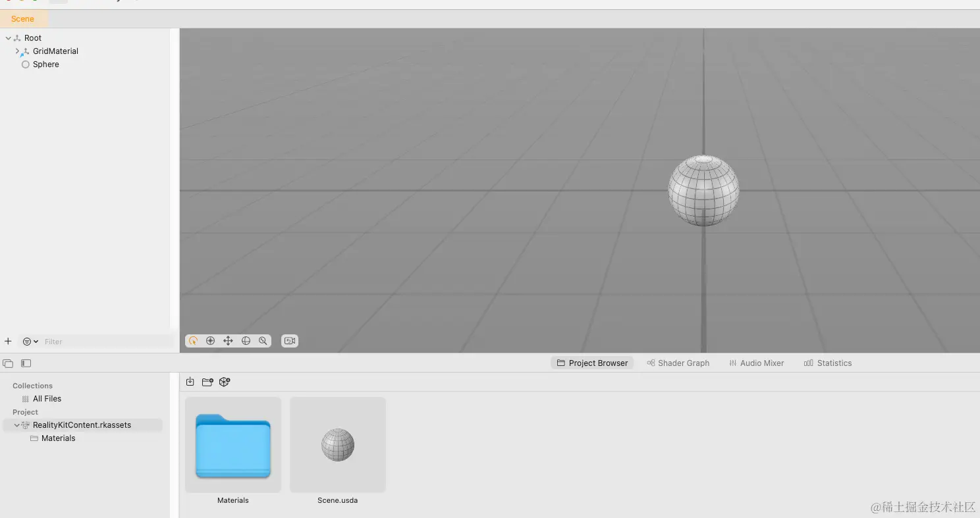
Task: Click the camera reset icon in viewport
Action: point(290,341)
